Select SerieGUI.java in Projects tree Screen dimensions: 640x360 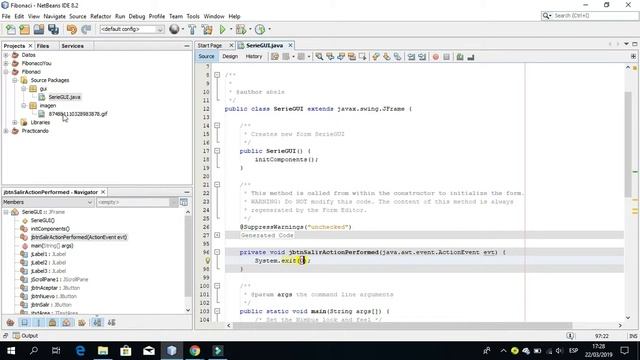pyautogui.click(x=64, y=97)
